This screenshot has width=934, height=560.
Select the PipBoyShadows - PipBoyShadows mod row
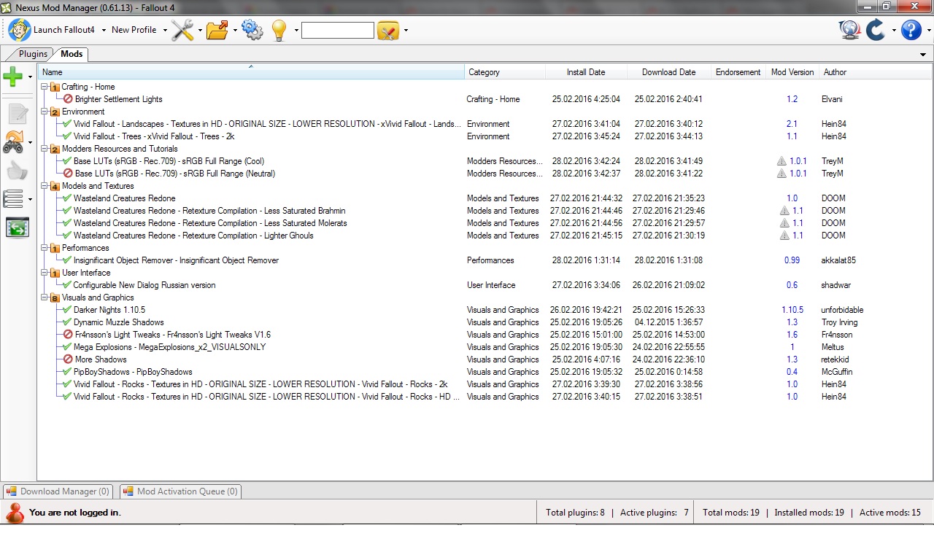click(485, 372)
